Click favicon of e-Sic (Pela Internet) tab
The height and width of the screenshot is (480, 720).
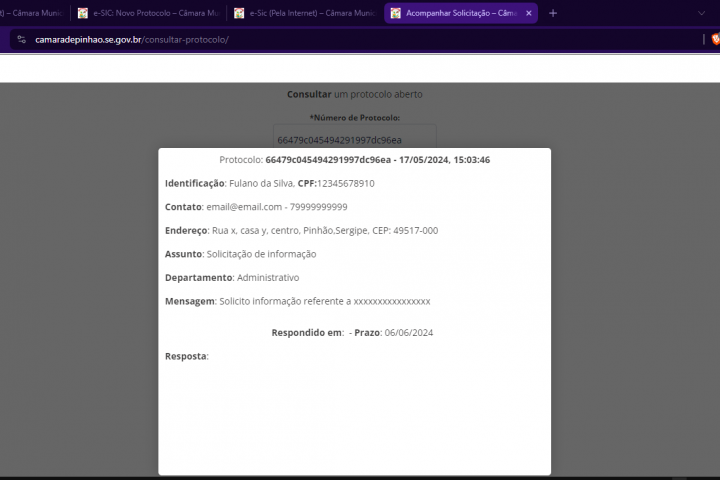click(239, 13)
